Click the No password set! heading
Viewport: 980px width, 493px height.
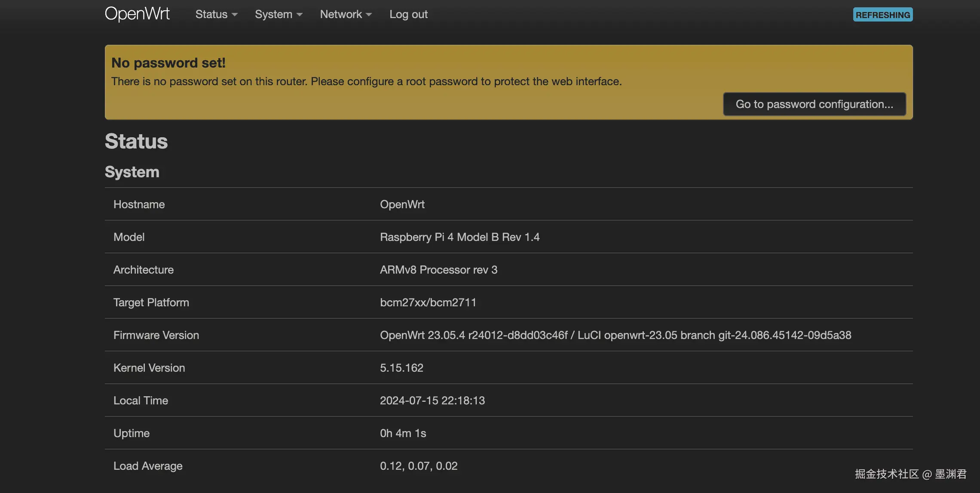point(168,63)
